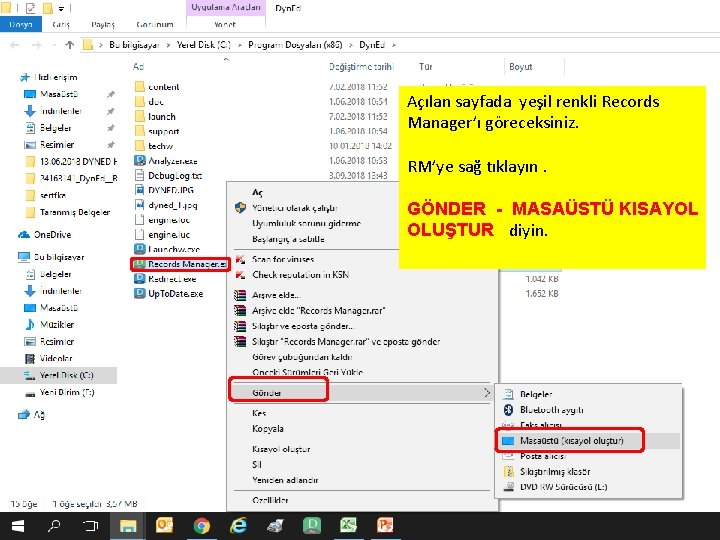Launch Google Chrome from the taskbar

(x=202, y=526)
